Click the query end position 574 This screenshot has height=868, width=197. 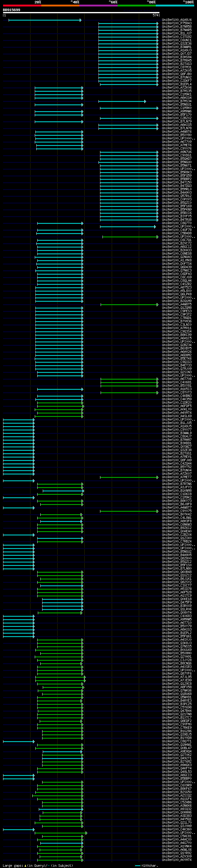click(155, 15)
